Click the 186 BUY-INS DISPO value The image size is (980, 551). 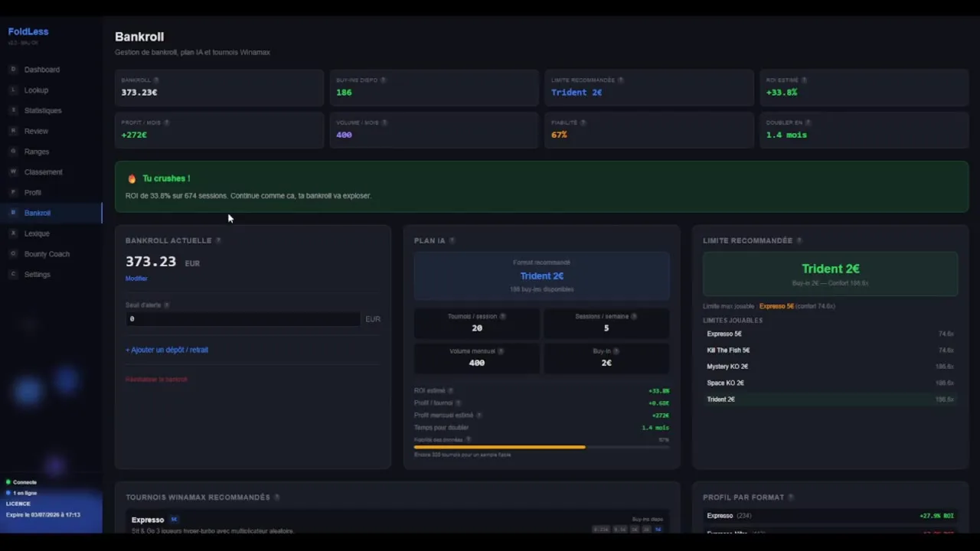coord(344,93)
